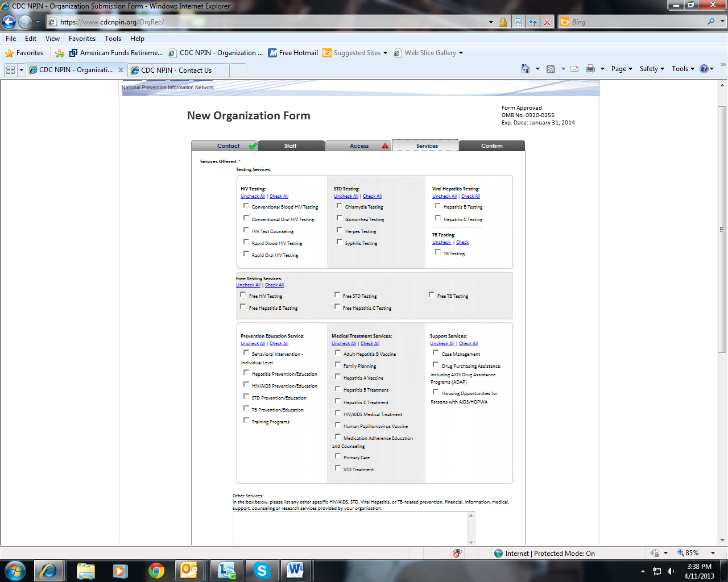Open Google Chrome from the taskbar
The width and height of the screenshot is (728, 582).
(x=156, y=570)
